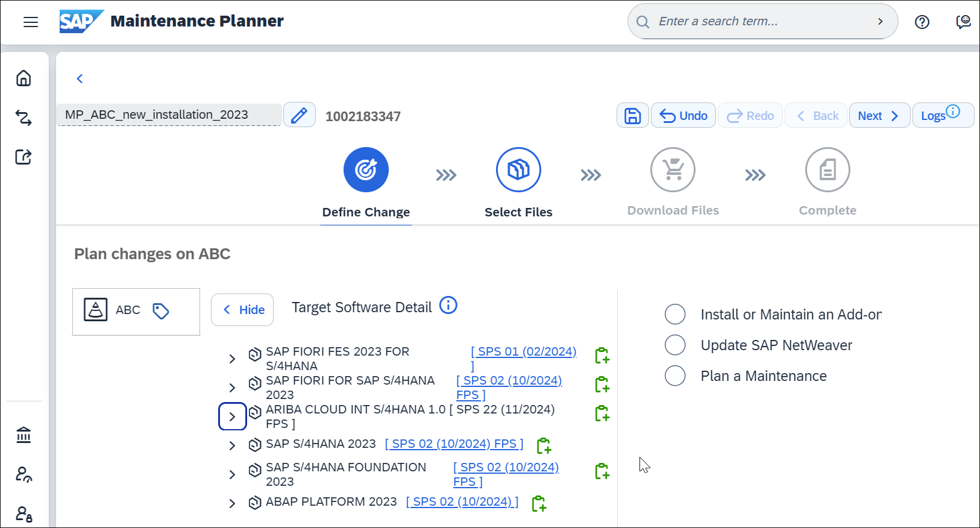The image size is (980, 528).
Task: Open the user support sidebar icon
Action: click(x=24, y=474)
